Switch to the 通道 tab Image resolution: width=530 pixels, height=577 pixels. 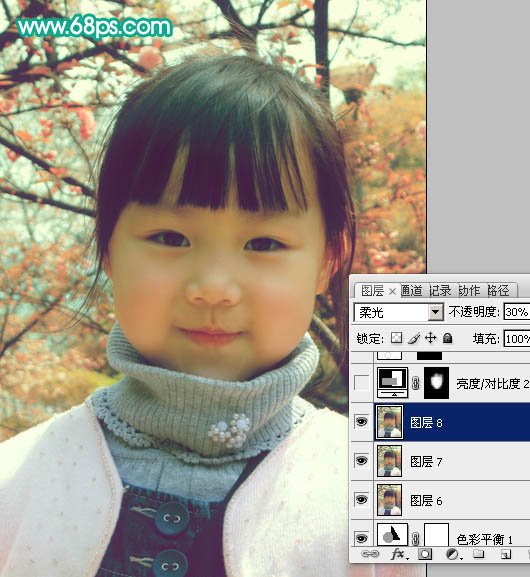(411, 291)
